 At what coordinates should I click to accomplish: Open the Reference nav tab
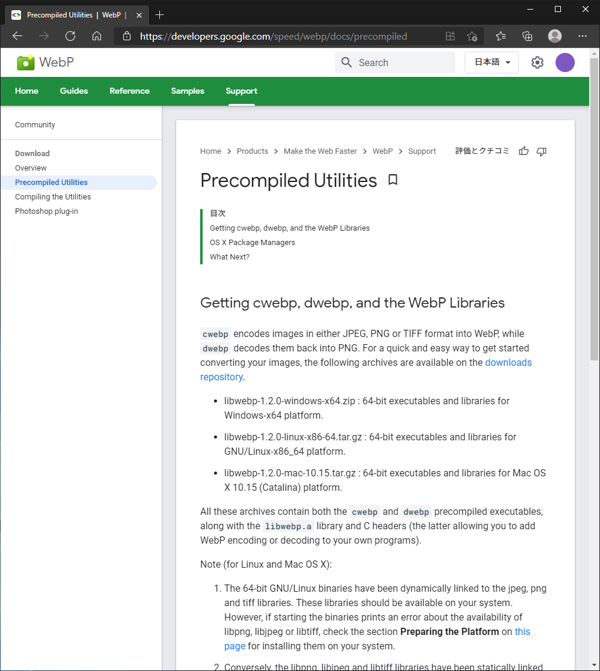(129, 91)
